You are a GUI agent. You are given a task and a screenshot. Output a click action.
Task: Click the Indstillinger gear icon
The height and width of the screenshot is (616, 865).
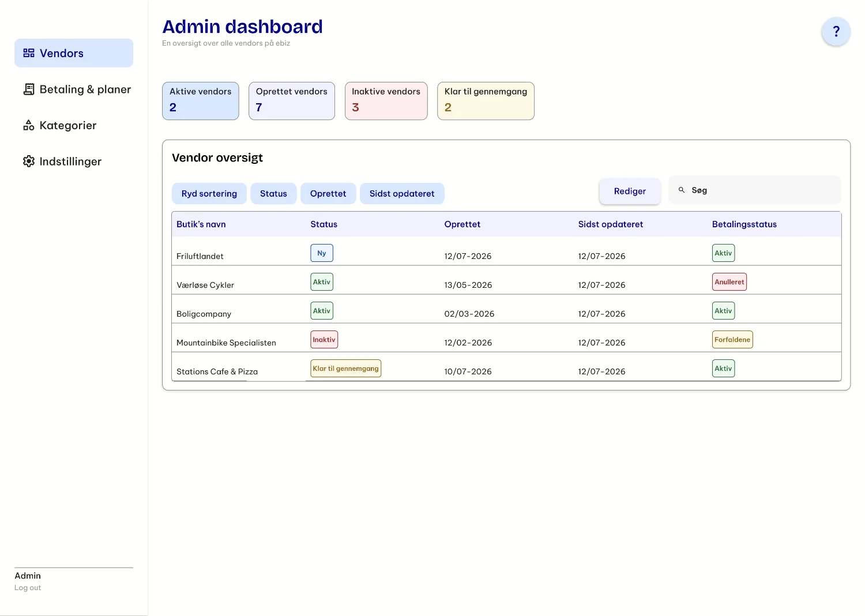(29, 161)
